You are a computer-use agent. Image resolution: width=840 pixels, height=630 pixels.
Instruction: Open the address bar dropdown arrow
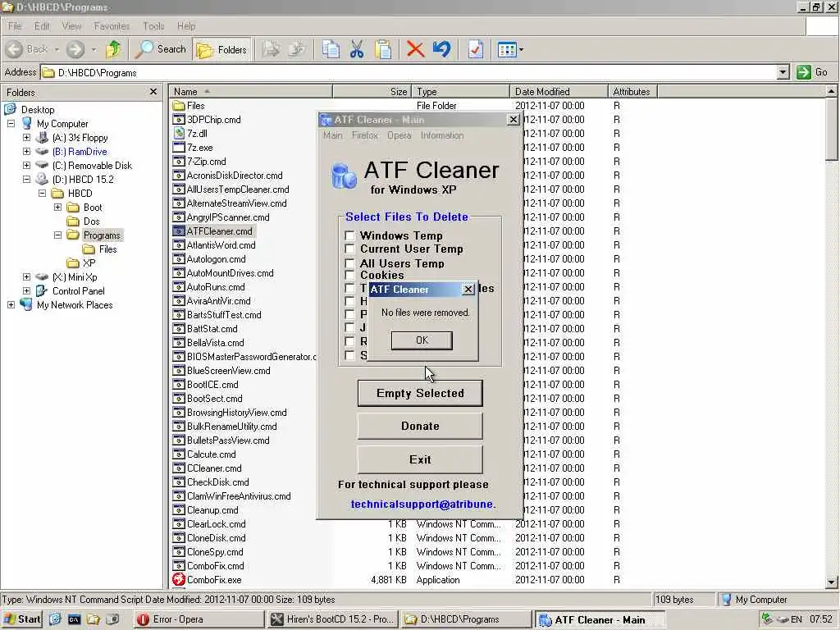tap(783, 72)
